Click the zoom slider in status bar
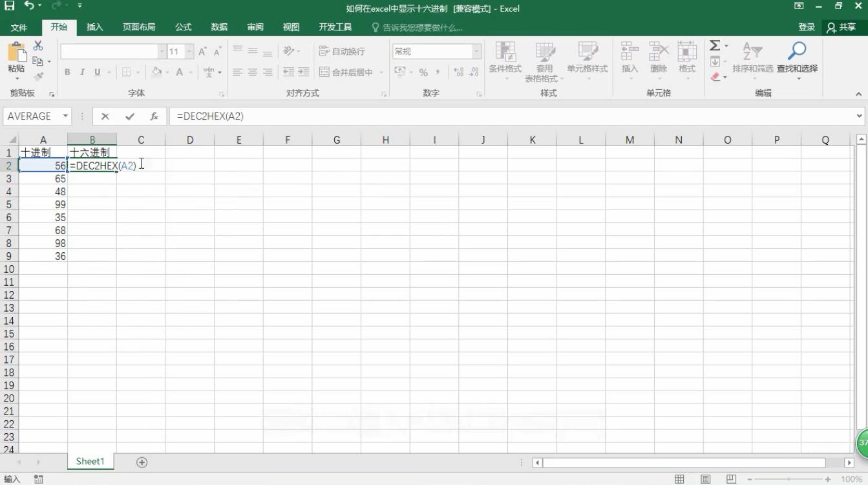 788,479
